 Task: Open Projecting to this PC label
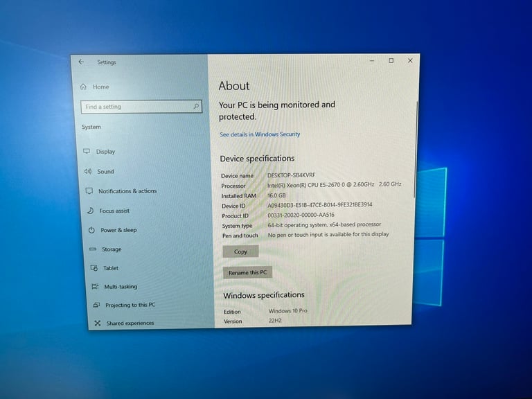tap(130, 305)
